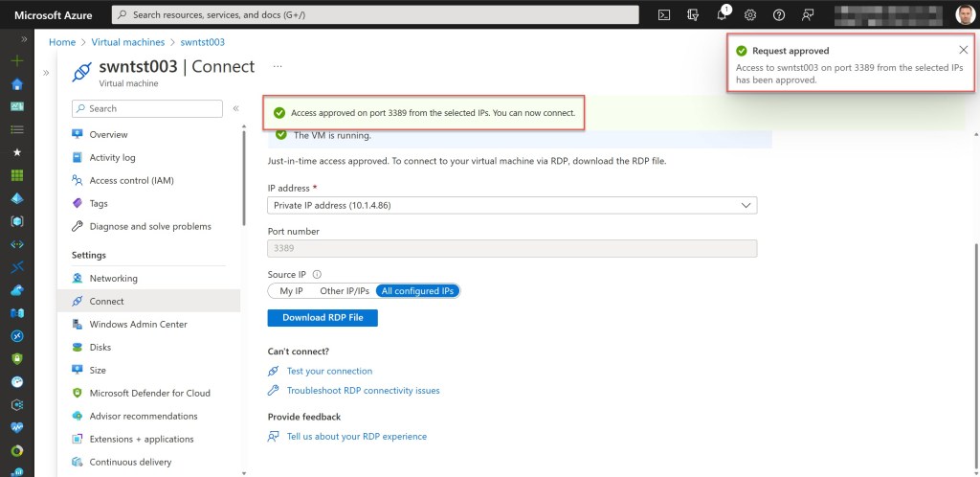Click the user account avatar
Screen dimensions: 980x477
click(x=965, y=14)
